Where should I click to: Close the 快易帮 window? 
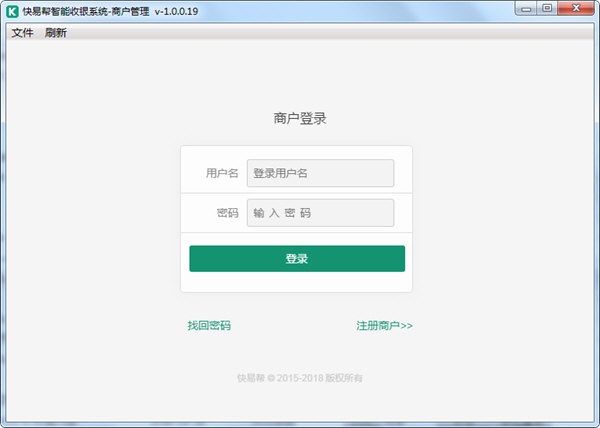coord(576,8)
